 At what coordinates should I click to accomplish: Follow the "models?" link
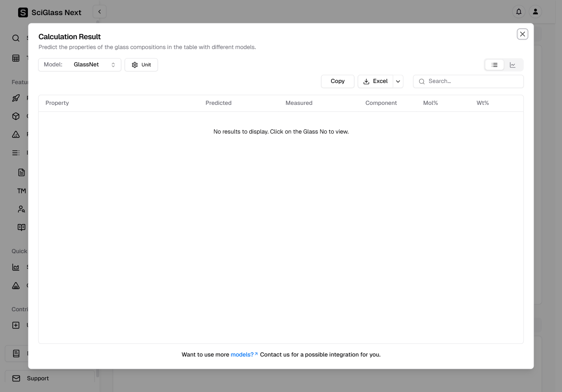tap(242, 355)
